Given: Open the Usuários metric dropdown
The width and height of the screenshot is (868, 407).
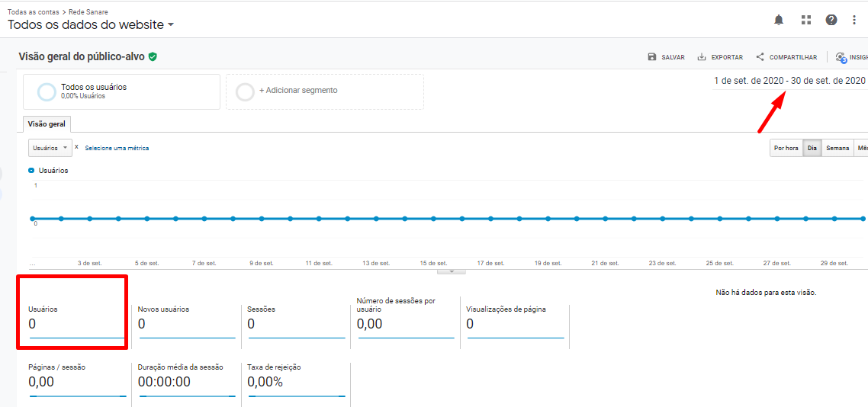Looking at the screenshot, I should [50, 148].
